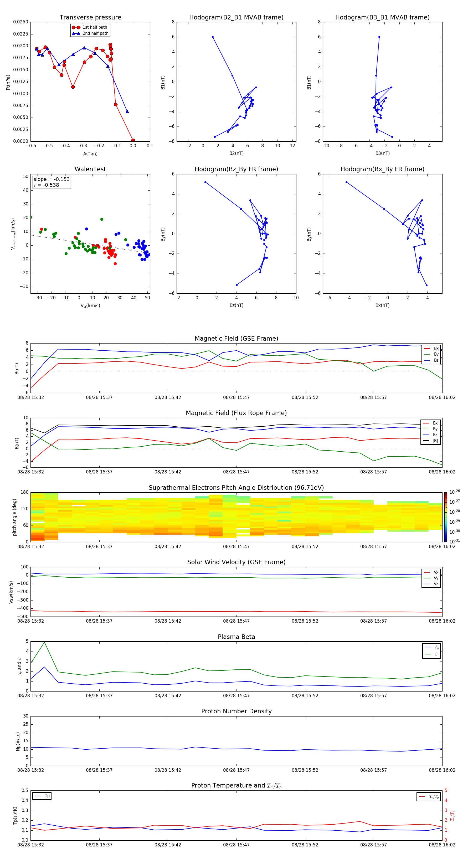Click the 'Magnetic Field (GSE Frame)' title
Image resolution: width=473 pixels, height=868 pixels.
point(236,339)
